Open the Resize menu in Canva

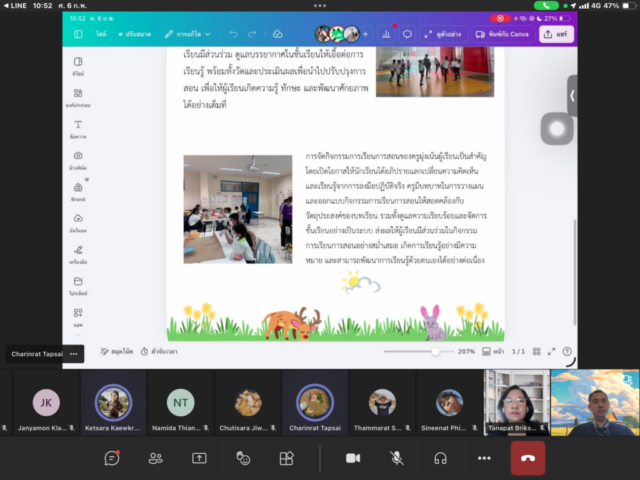point(135,34)
